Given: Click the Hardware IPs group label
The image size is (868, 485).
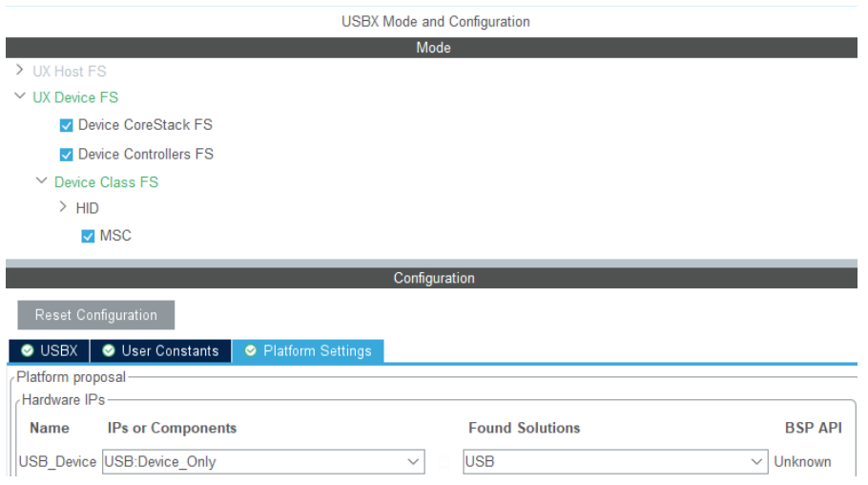Looking at the screenshot, I should pos(63,400).
